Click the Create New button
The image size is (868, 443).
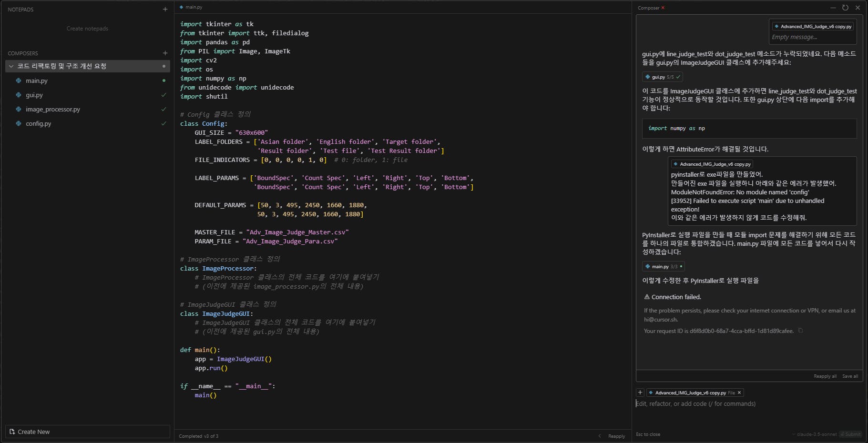(x=88, y=432)
